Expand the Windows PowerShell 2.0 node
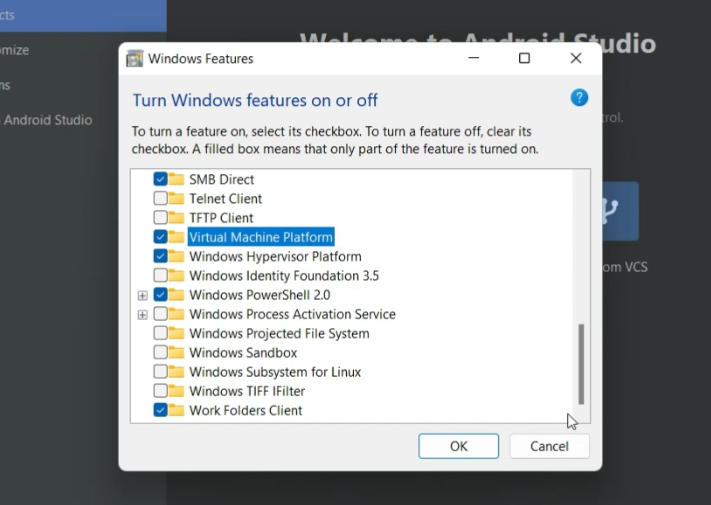The width and height of the screenshot is (711, 505). click(x=142, y=296)
